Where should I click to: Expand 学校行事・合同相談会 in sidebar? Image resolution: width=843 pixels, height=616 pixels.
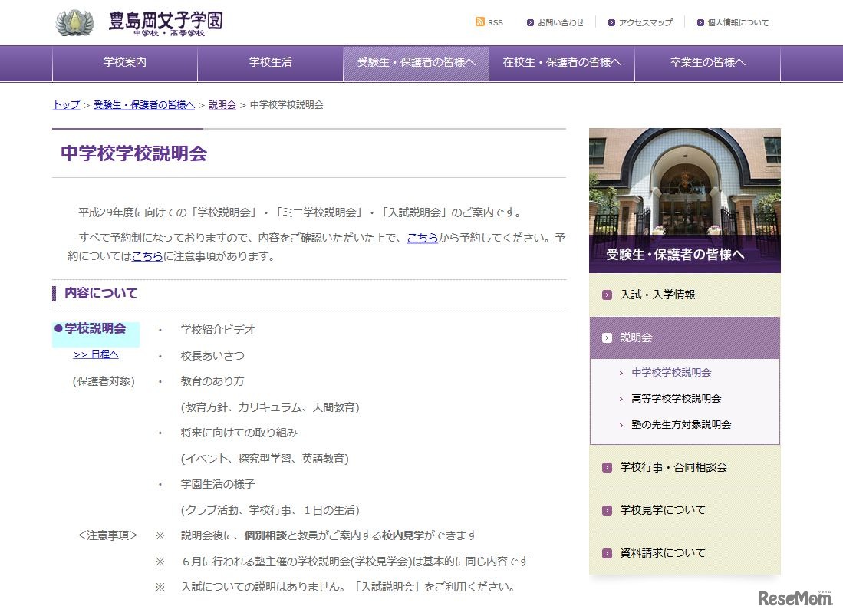pos(673,467)
